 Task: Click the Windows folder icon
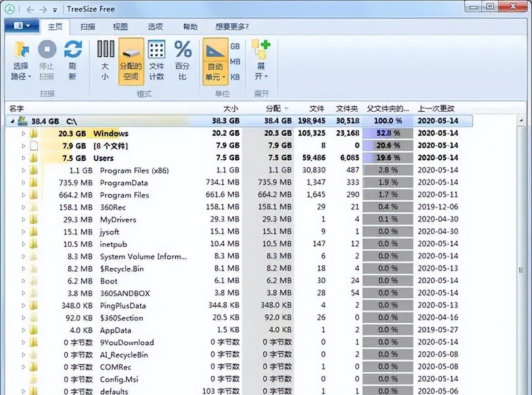(34, 133)
